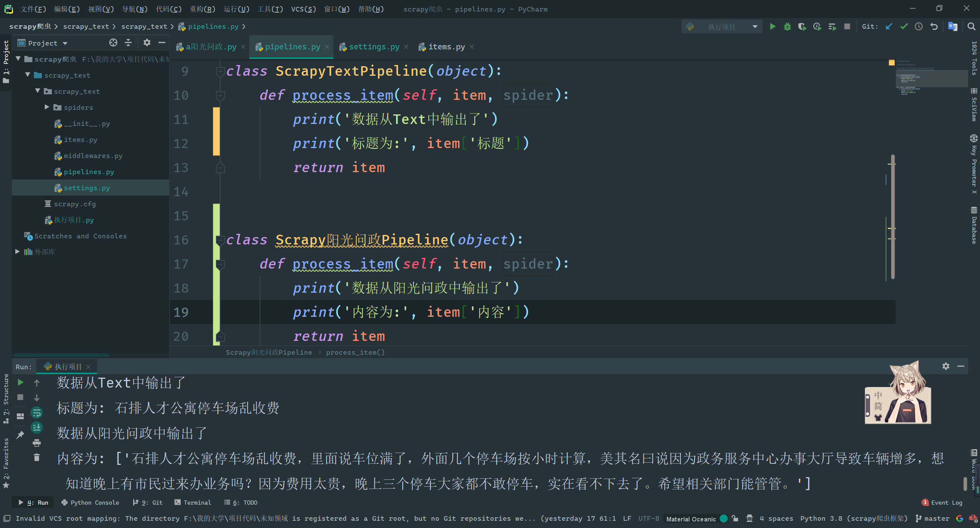The image size is (980, 528).
Task: Click locate file target icon in Project panel
Action: (113, 42)
